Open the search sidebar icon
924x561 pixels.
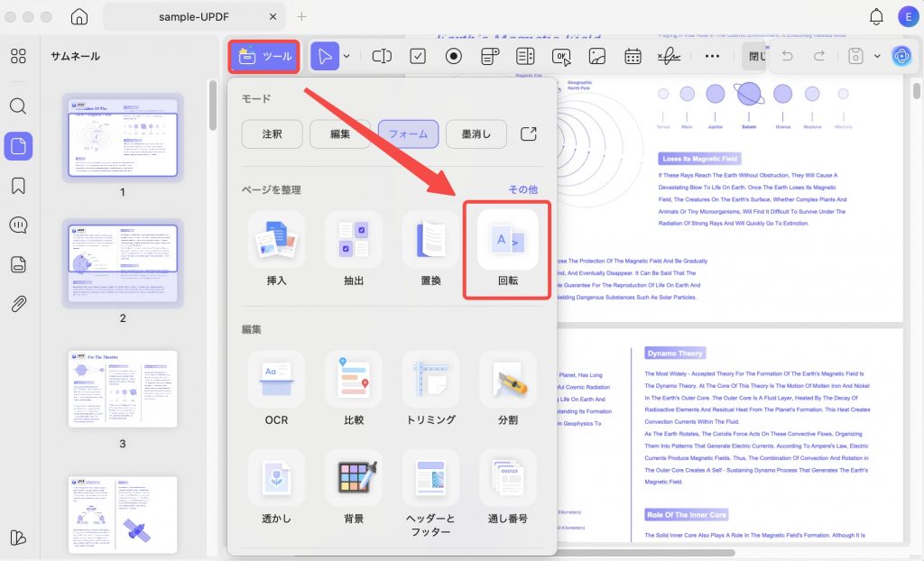(x=18, y=106)
